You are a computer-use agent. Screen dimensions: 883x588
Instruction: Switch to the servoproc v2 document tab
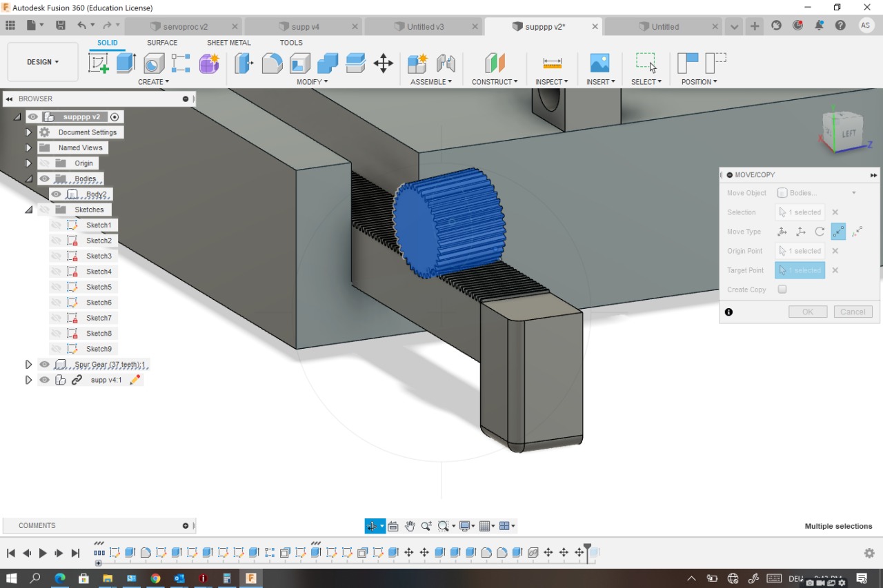click(x=186, y=27)
